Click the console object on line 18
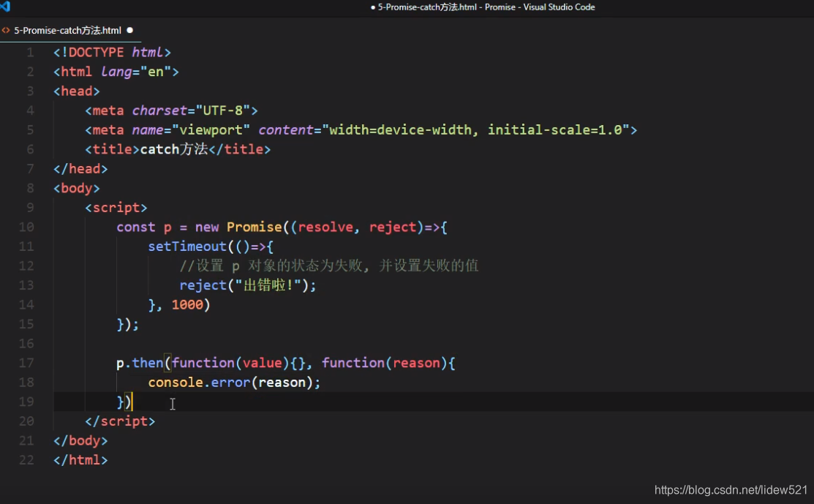The image size is (814, 504). pyautogui.click(x=176, y=383)
